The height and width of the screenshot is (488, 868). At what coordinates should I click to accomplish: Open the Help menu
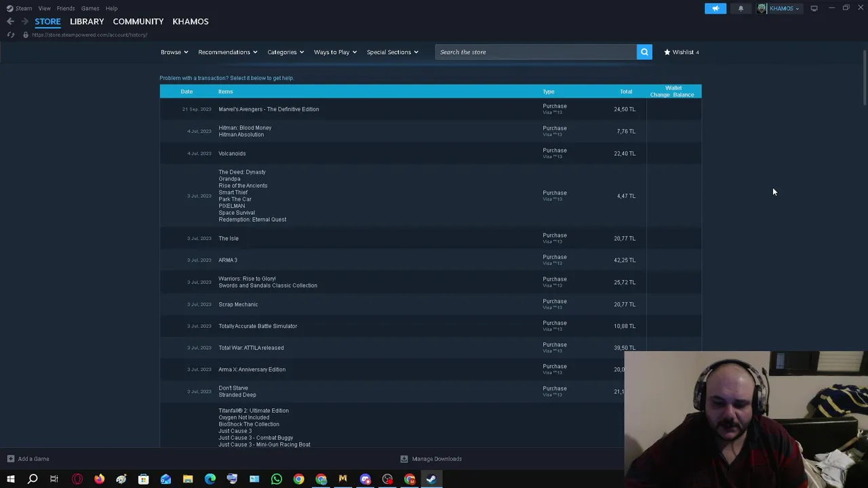click(x=111, y=8)
